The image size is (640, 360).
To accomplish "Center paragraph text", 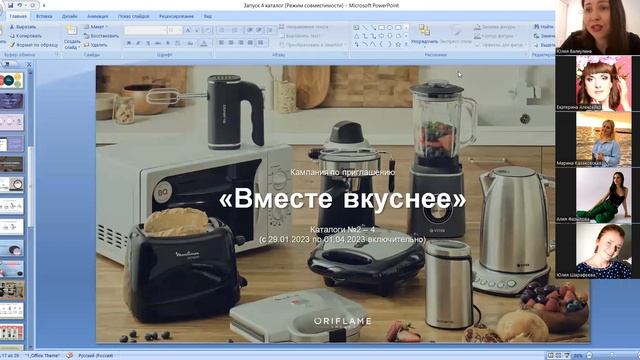I will (231, 42).
